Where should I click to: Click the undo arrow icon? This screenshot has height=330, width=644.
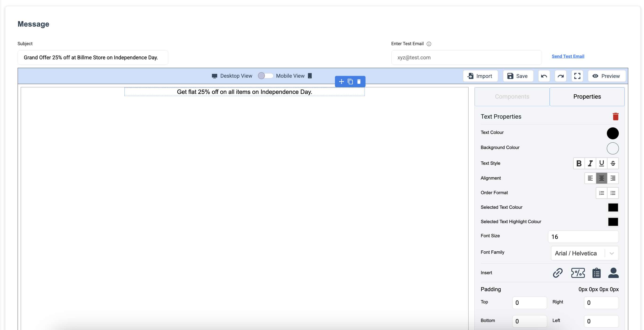tap(544, 76)
